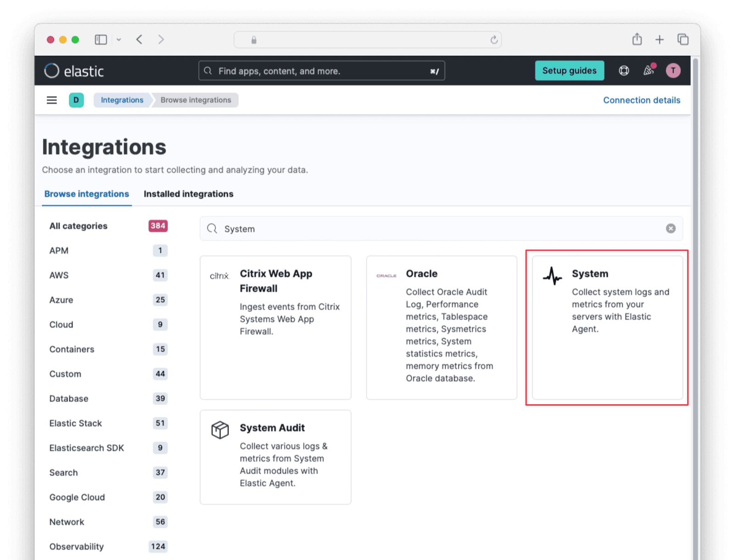The height and width of the screenshot is (560, 735).
Task: Open a new tab with plus icon
Action: (660, 40)
